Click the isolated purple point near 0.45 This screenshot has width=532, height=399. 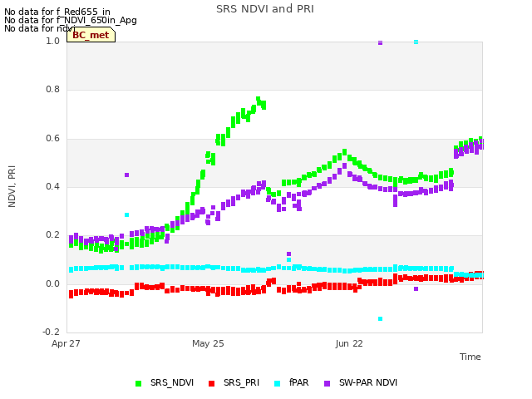126,175
